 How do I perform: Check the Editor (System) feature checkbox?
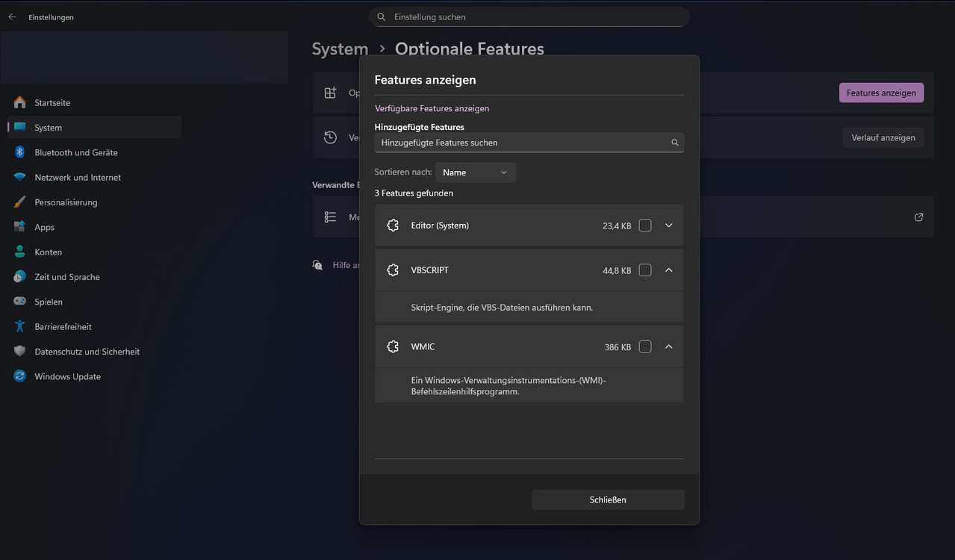click(645, 225)
